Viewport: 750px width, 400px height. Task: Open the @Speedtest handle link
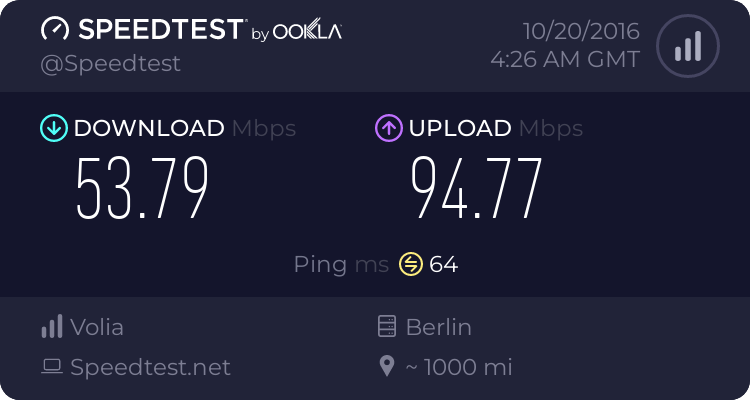pyautogui.click(x=110, y=64)
